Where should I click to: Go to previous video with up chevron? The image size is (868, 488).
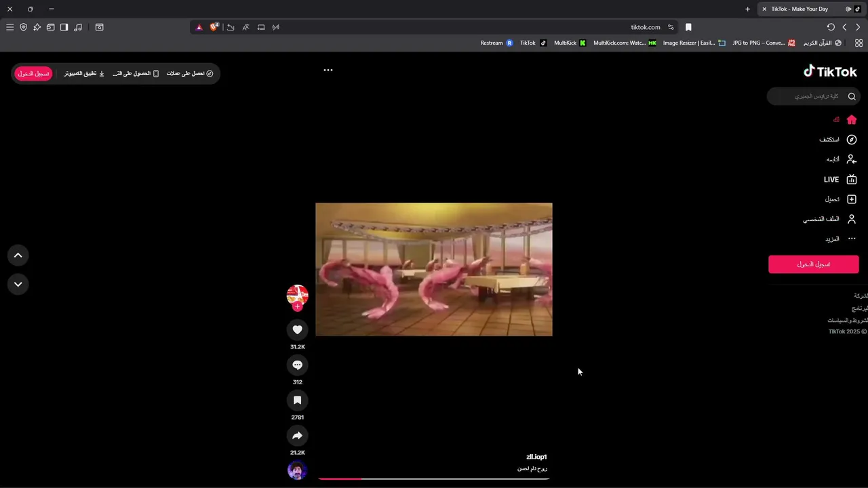(x=18, y=256)
